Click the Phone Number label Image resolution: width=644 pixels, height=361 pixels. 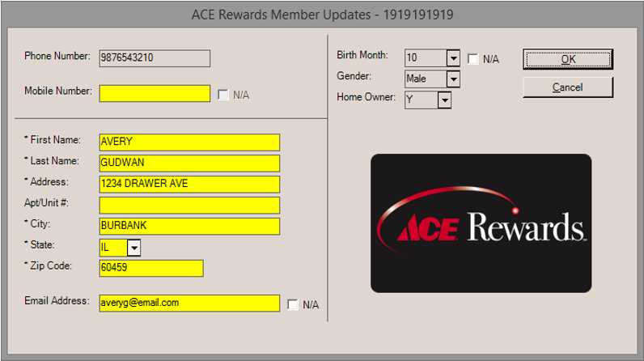coord(57,56)
